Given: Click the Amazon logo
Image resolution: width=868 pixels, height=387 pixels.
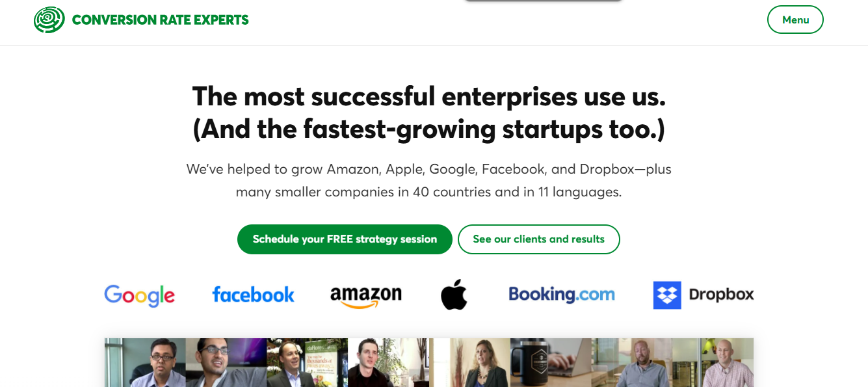Looking at the screenshot, I should coord(366,297).
